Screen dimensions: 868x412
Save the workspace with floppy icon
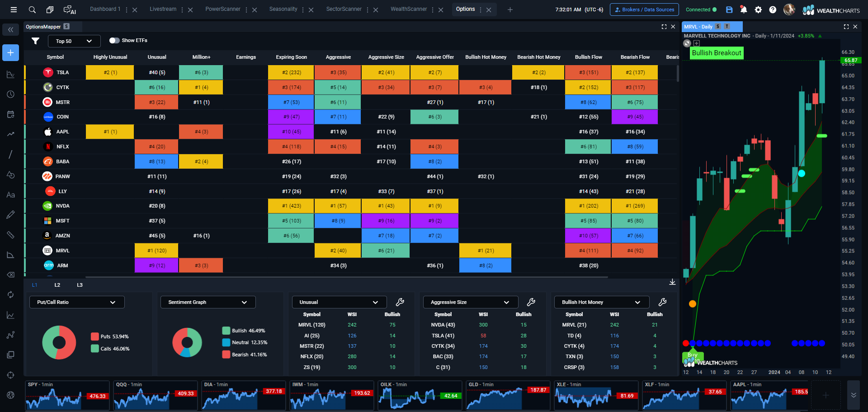coord(729,9)
